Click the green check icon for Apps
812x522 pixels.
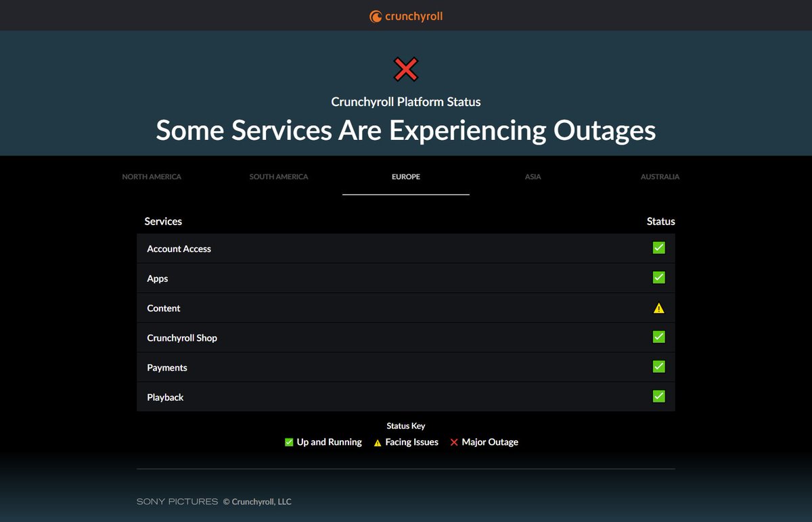pos(659,278)
